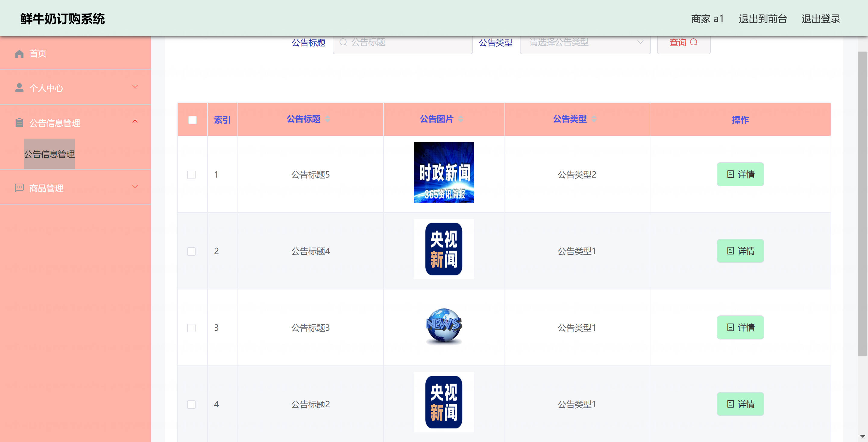Sort by the 公告标题 column arrows
868x442 pixels.
click(x=328, y=119)
